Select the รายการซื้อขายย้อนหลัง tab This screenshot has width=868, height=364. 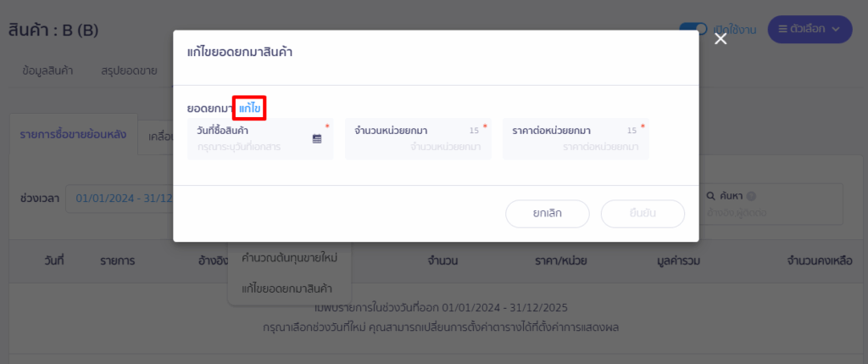click(x=73, y=135)
